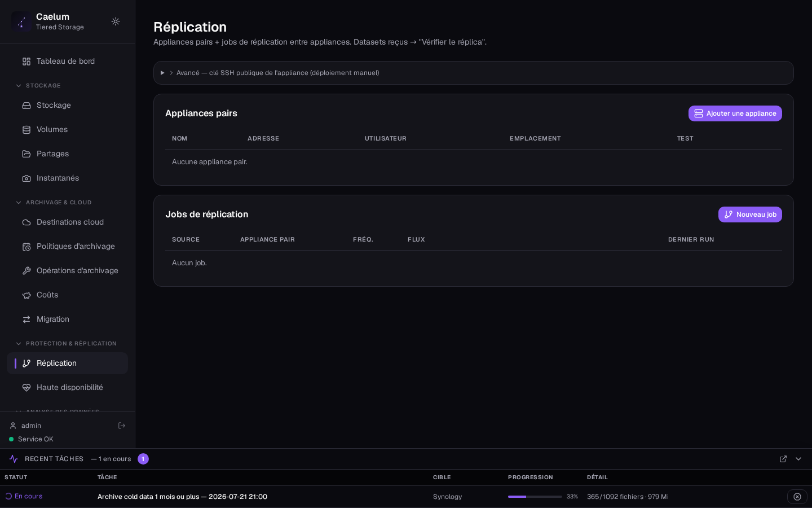812x508 pixels.
Task: Navigate to Volumes page
Action: [x=67, y=130]
